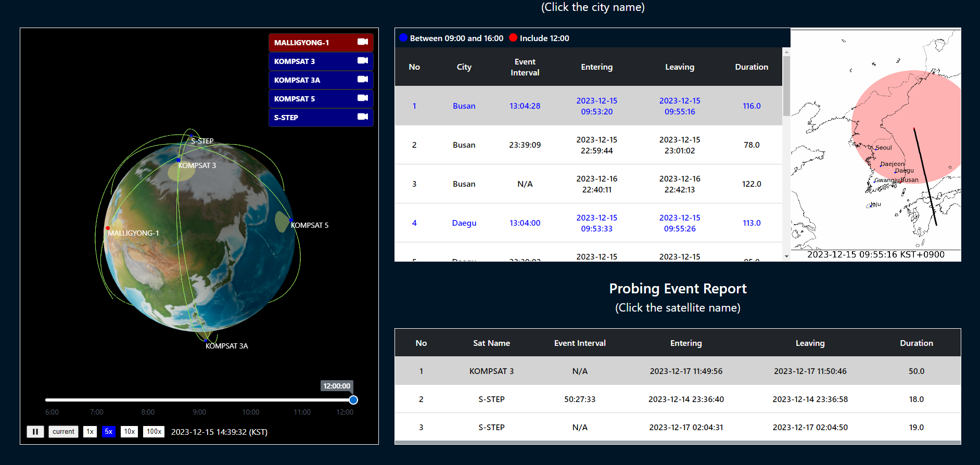This screenshot has height=465, width=980.
Task: Click KOMPSAT 3 in probing report
Action: pyautogui.click(x=491, y=371)
